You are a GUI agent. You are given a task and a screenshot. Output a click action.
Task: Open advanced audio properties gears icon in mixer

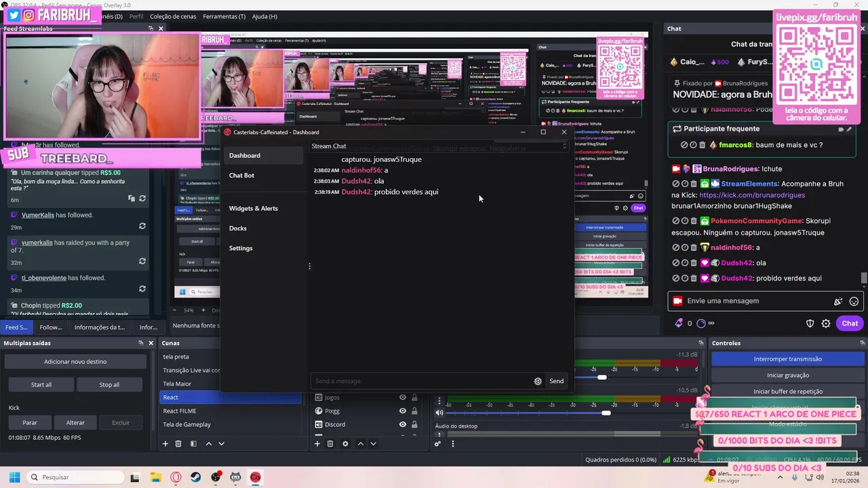click(437, 444)
